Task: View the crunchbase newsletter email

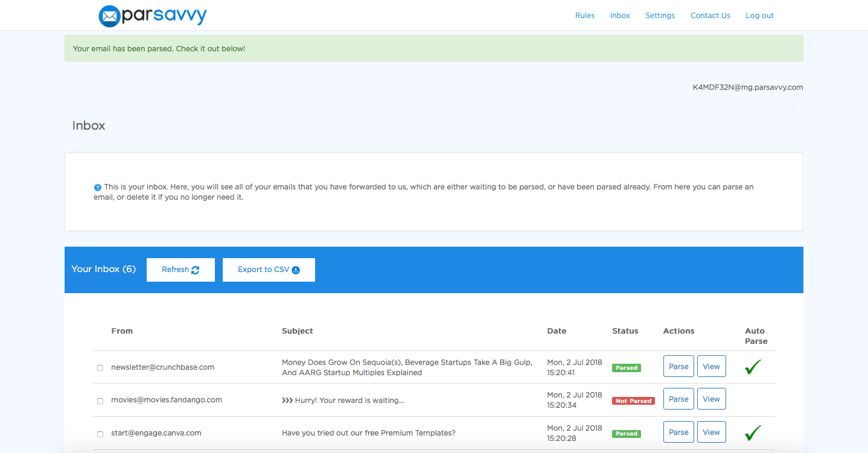Action: coord(712,366)
